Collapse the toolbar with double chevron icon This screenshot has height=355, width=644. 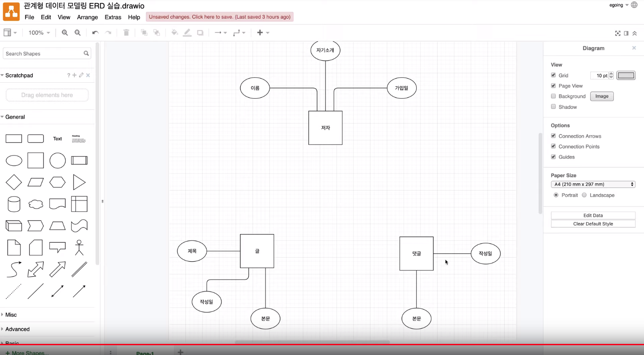(x=635, y=33)
